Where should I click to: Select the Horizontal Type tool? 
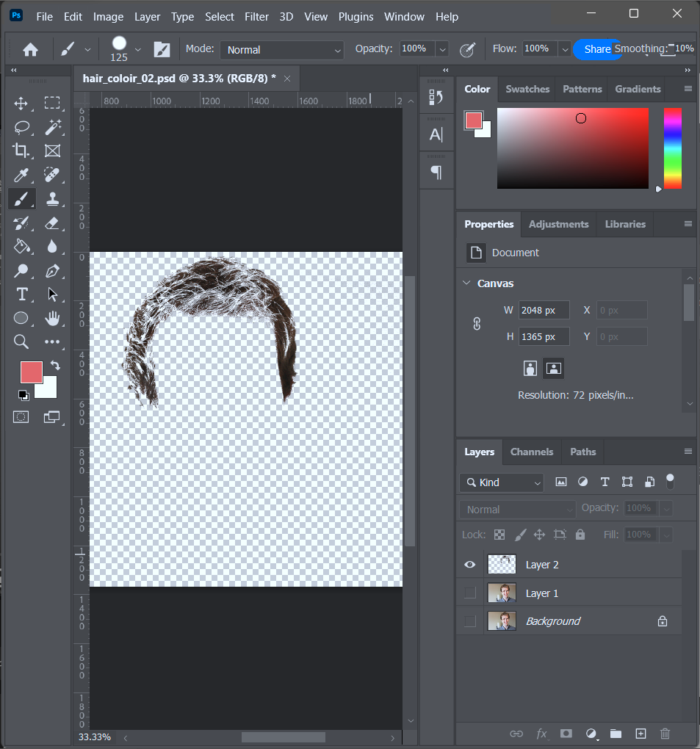point(21,294)
